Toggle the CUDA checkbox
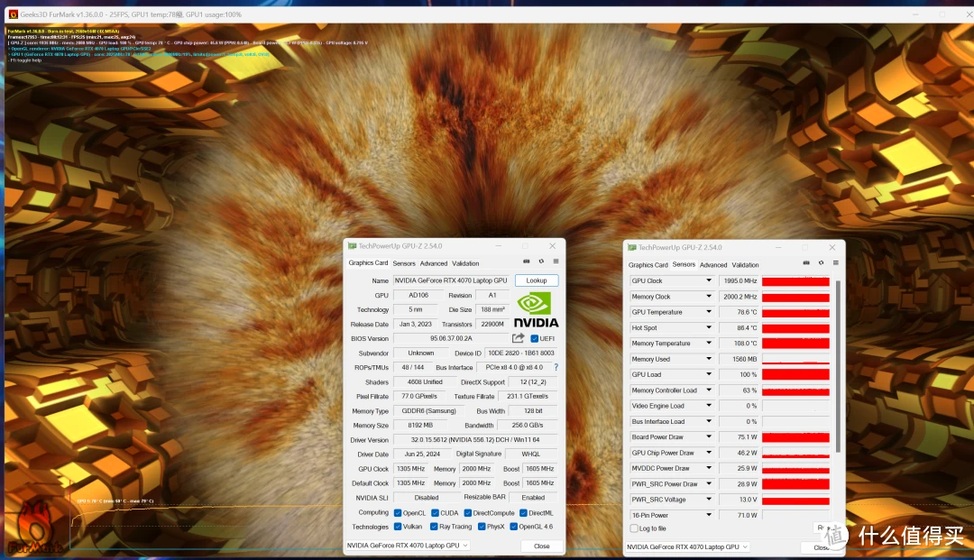The height and width of the screenshot is (560, 974). pos(435,513)
